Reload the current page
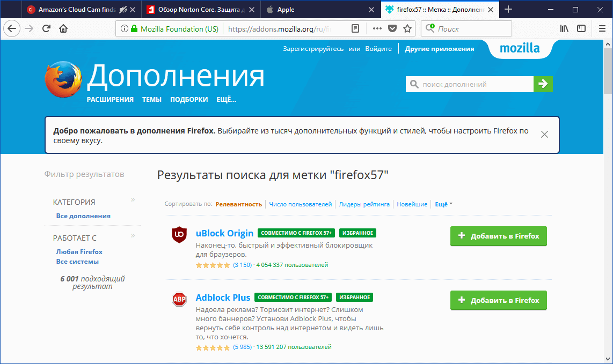 pyautogui.click(x=46, y=28)
